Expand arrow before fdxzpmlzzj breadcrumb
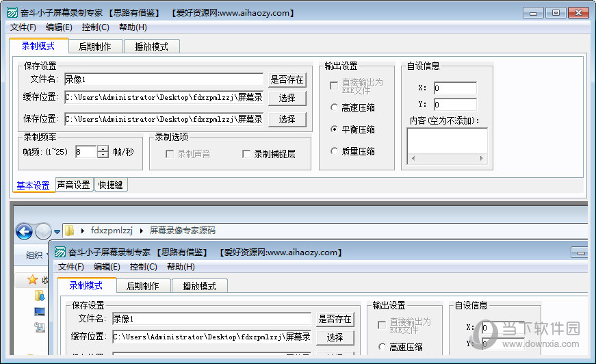This screenshot has width=596, height=364. (x=83, y=231)
